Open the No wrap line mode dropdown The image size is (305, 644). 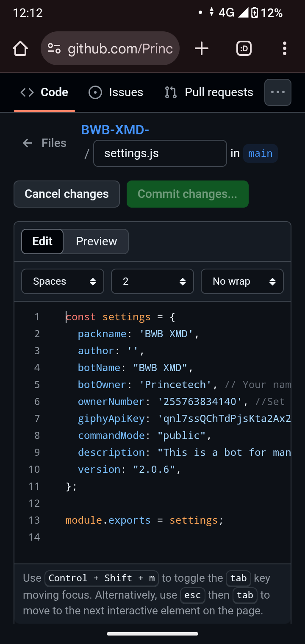[242, 281]
